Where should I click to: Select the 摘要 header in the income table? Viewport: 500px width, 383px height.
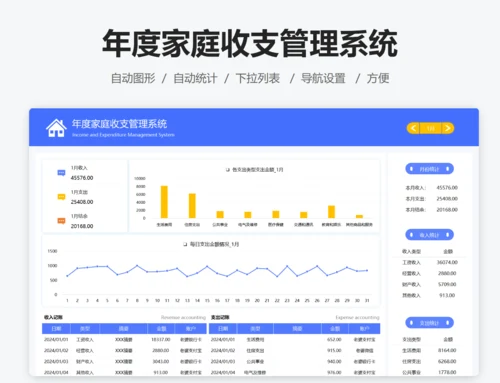click(x=123, y=329)
